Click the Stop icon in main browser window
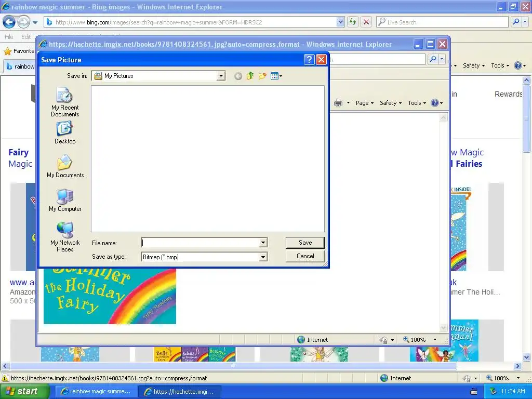532x399 pixels. point(366,22)
